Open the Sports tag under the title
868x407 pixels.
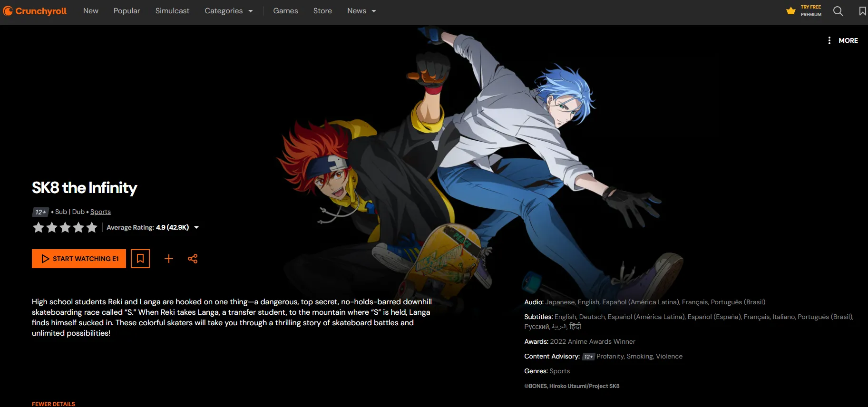coord(100,212)
